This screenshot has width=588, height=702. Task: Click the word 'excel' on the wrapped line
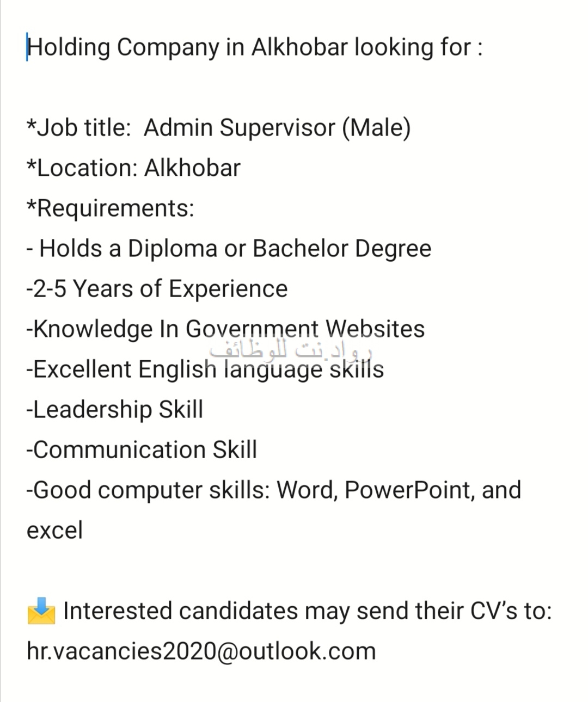(x=54, y=531)
